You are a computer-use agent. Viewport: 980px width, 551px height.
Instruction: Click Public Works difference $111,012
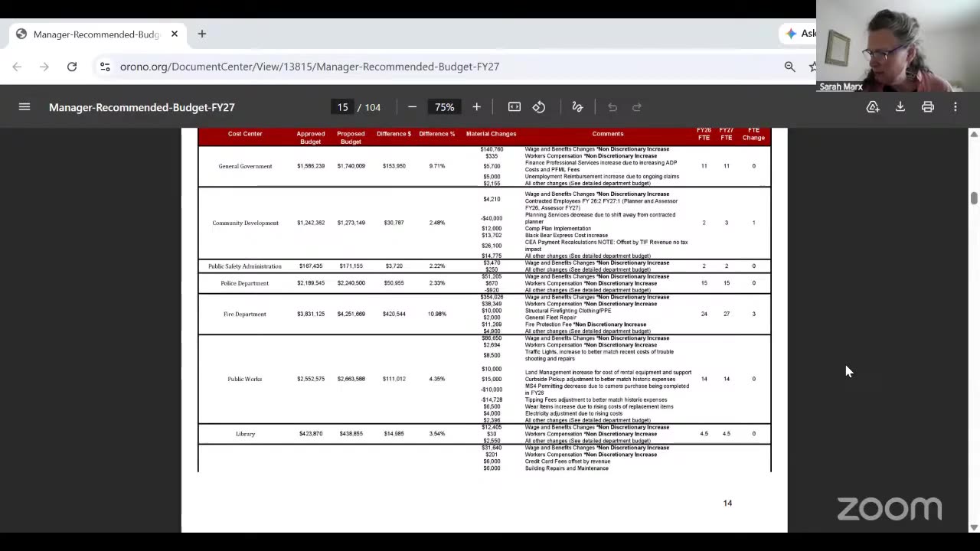[394, 379]
